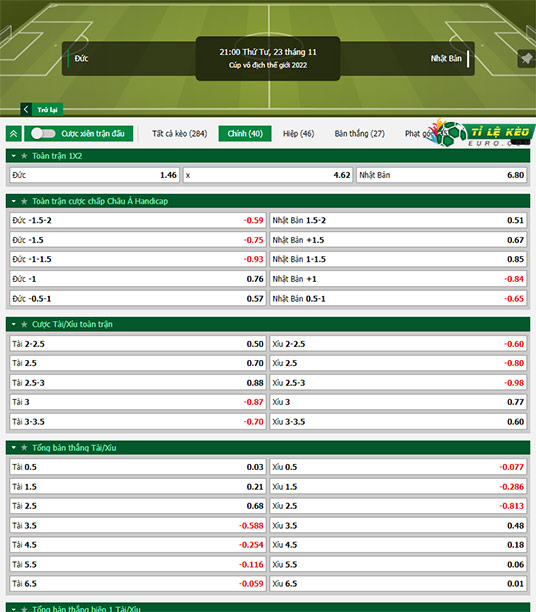Star the Tổng bàn thắng Tài/Xỉu section
536x612 pixels.
tap(24, 448)
